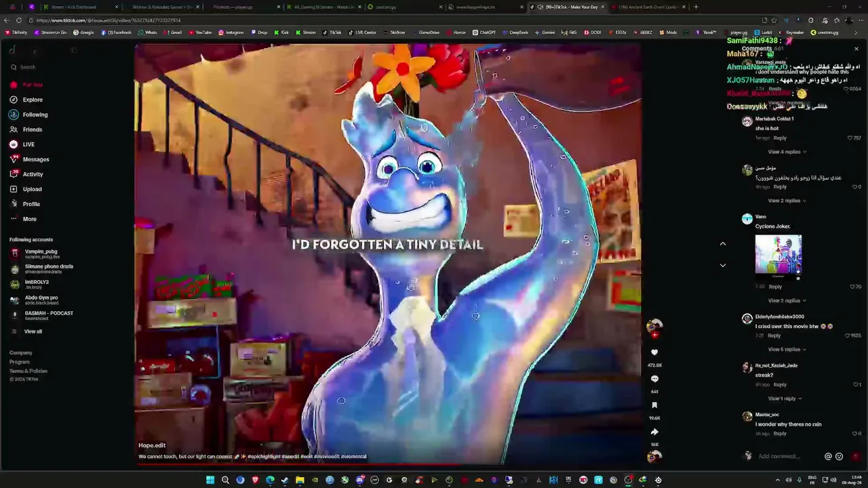
Task: Open Windows taskbar search
Action: tap(225, 480)
